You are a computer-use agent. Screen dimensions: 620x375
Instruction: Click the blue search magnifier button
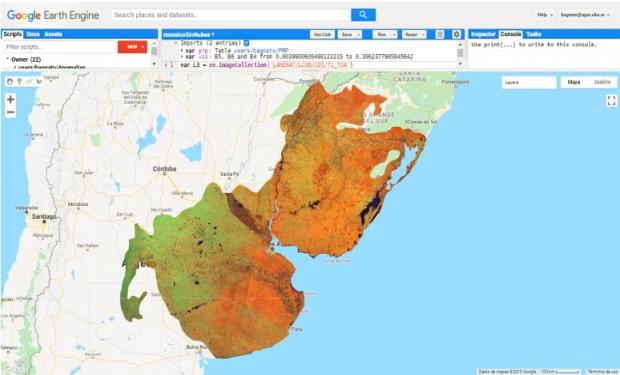click(x=363, y=15)
